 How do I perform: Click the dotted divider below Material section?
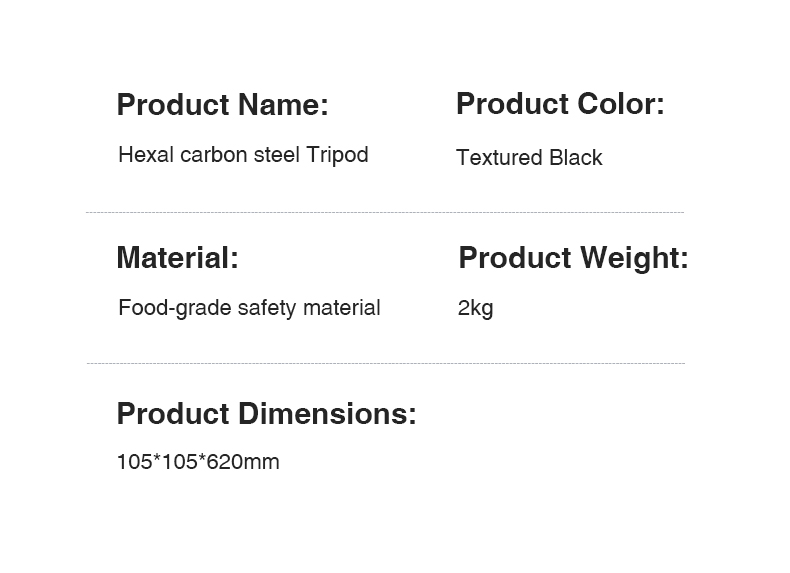coord(385,363)
